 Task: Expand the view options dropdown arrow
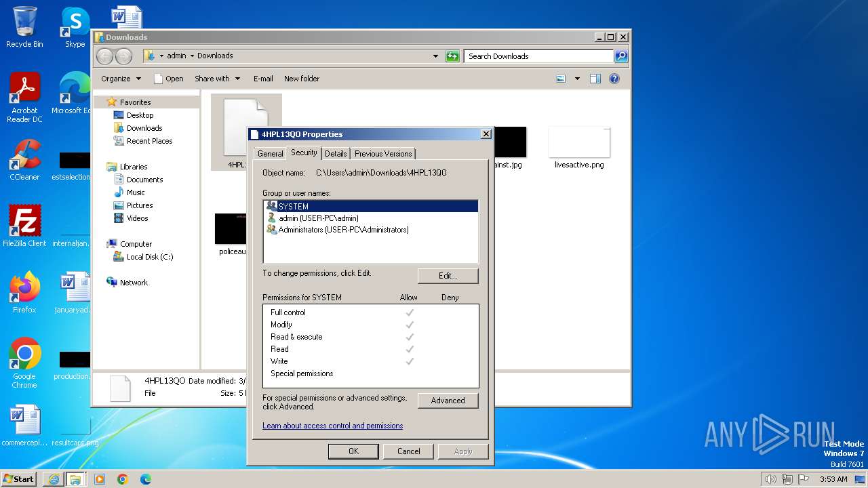coord(577,79)
